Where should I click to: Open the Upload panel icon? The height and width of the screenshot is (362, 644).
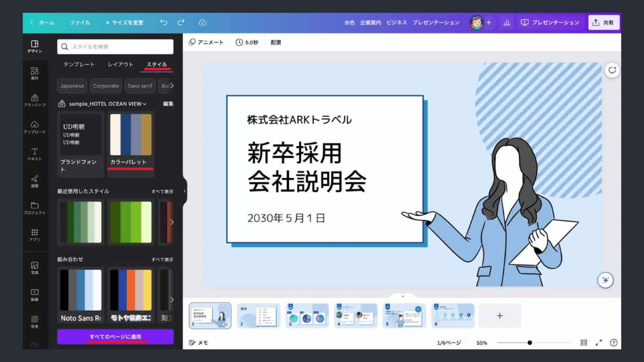tap(34, 127)
